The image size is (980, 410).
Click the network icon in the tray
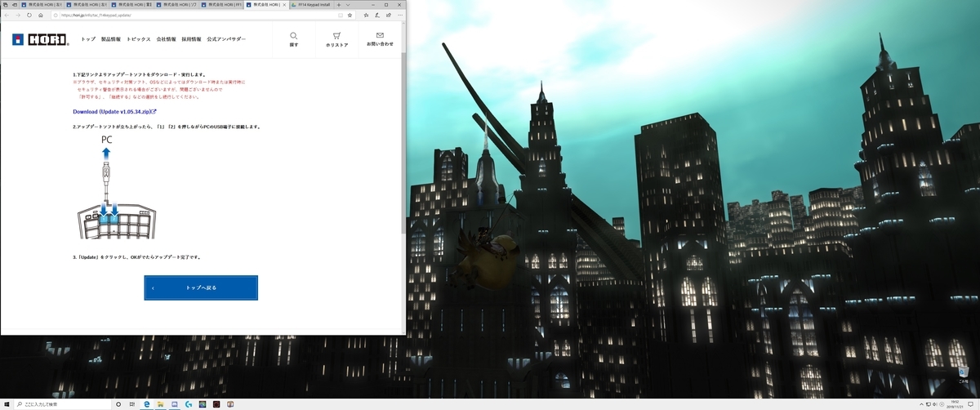coord(929,404)
